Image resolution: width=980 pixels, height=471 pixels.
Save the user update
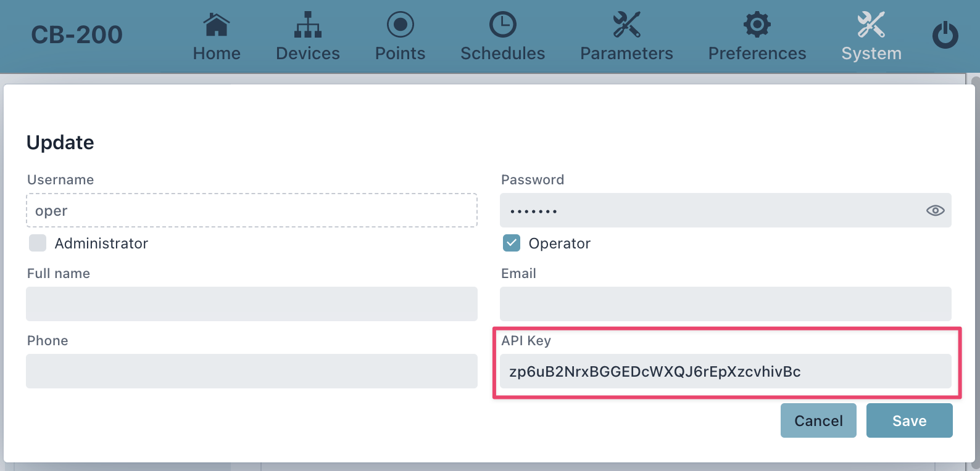(910, 420)
